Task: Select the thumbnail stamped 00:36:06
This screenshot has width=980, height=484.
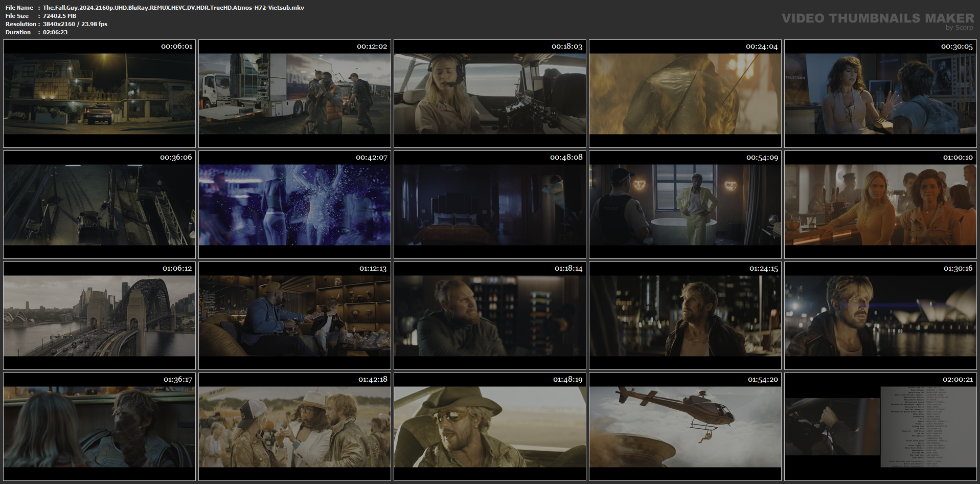Action: click(x=99, y=205)
